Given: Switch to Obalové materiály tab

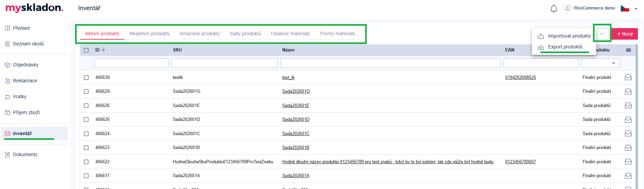Looking at the screenshot, I should point(290,34).
